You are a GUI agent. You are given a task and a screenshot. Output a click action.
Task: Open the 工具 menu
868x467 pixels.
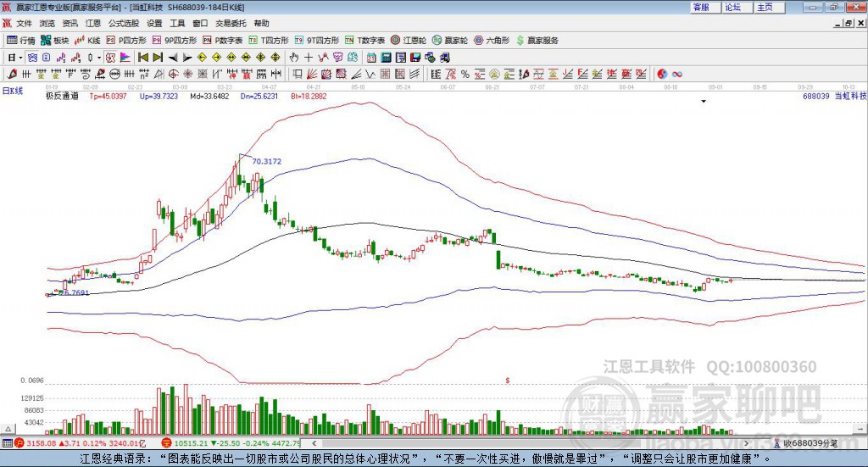pyautogui.click(x=177, y=23)
